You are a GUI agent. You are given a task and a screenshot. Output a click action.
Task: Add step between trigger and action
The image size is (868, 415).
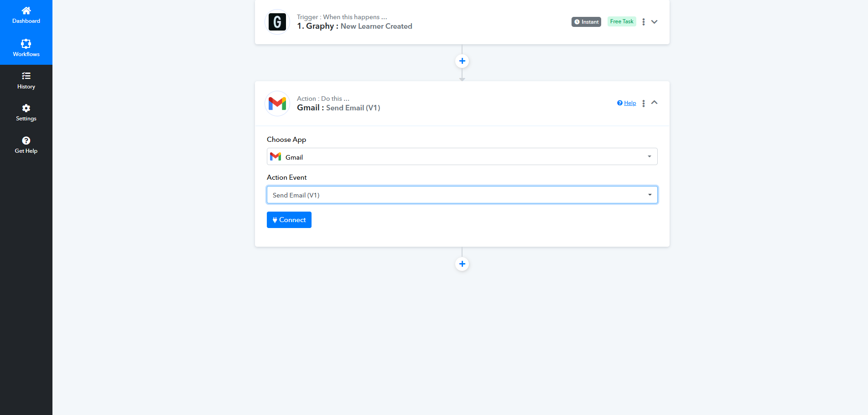462,61
